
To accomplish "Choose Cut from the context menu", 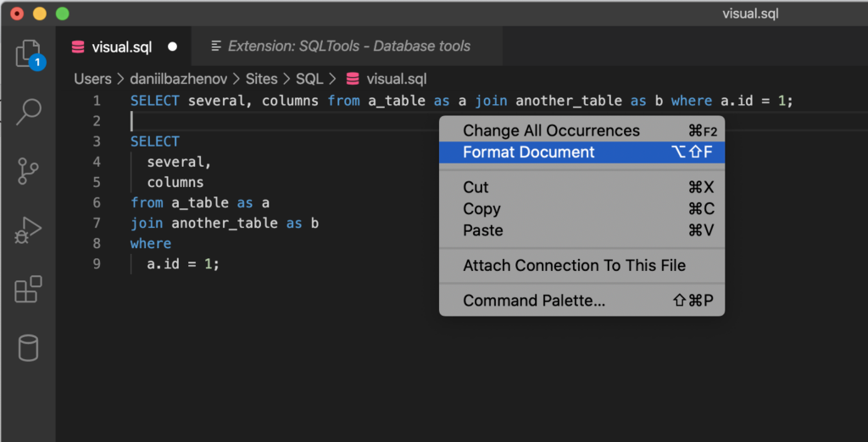I will (x=581, y=187).
